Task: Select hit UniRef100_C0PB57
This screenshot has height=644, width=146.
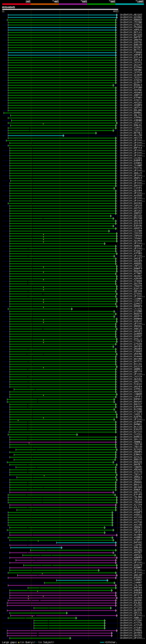Action: coord(131,580)
